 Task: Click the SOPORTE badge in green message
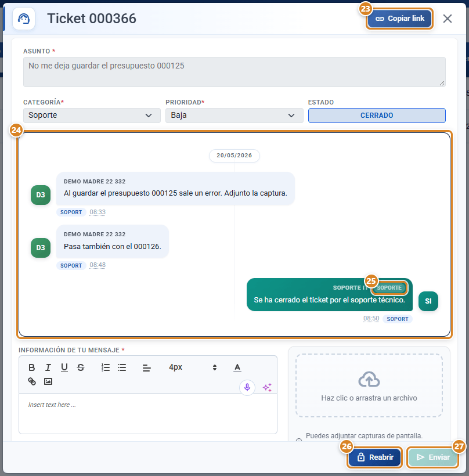pyautogui.click(x=389, y=288)
